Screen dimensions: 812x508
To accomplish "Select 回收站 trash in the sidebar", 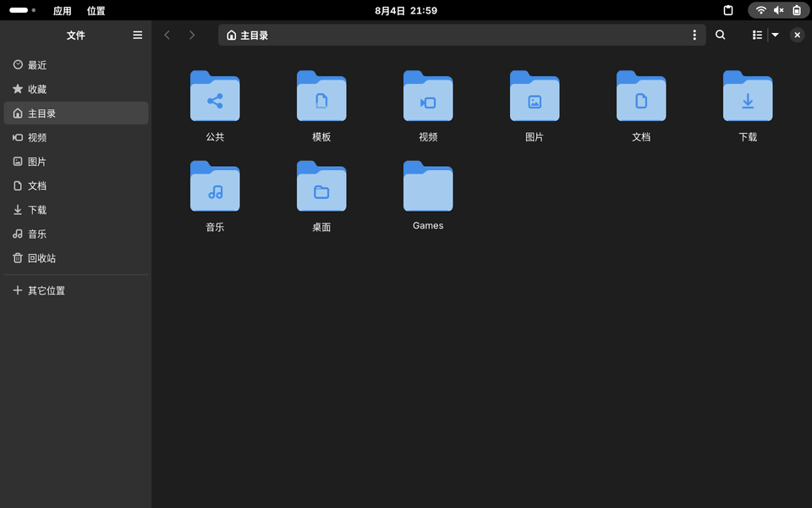I will 41,258.
